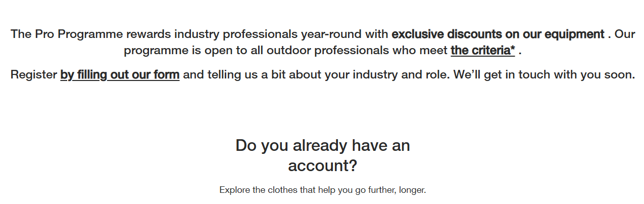The image size is (644, 204).
Task: Click the word 'form' in the underlined link
Action: click(x=166, y=75)
